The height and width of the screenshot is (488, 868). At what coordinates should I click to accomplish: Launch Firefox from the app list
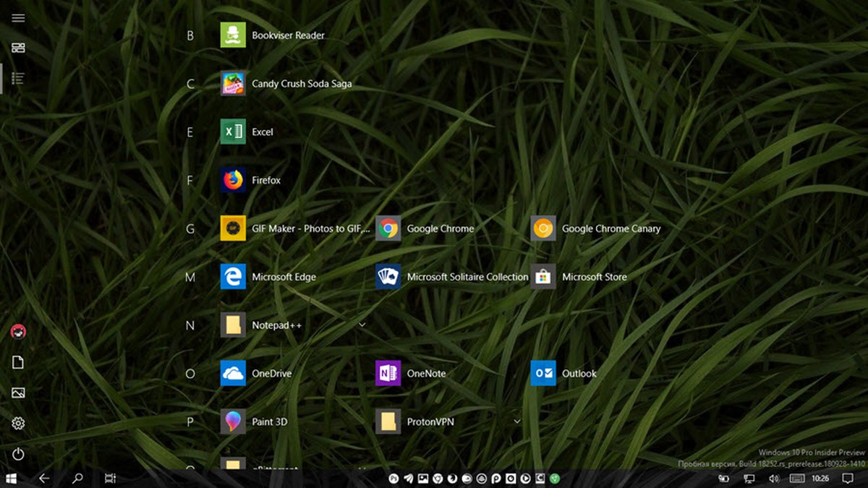pos(250,180)
